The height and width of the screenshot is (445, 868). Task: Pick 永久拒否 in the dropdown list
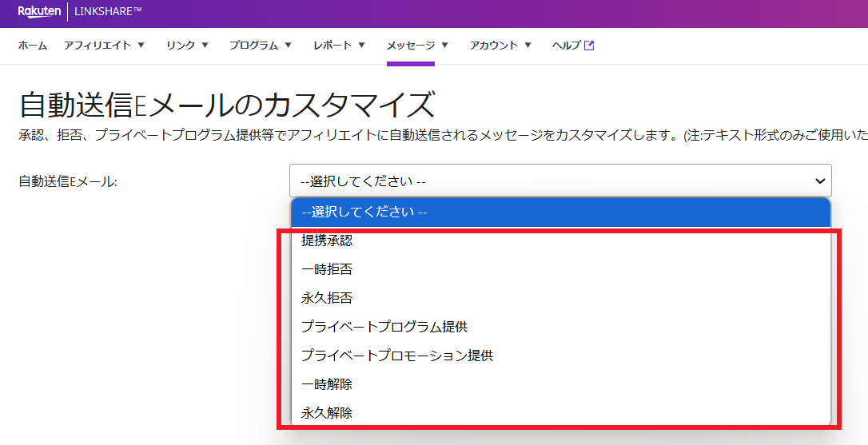(327, 298)
